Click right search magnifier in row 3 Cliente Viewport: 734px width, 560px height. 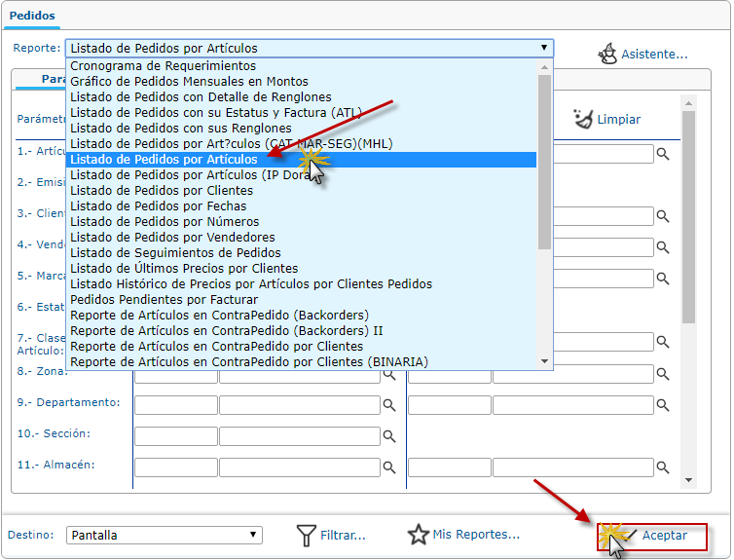(x=662, y=216)
